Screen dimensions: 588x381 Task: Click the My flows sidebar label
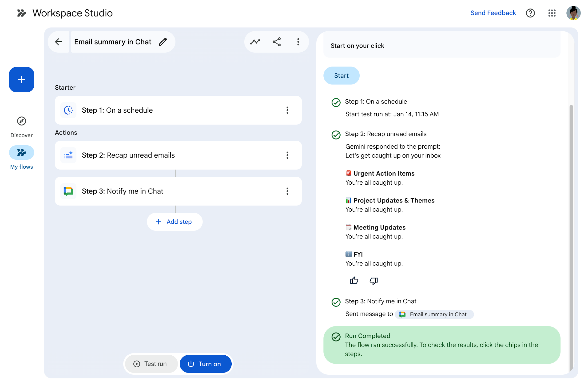coord(21,167)
